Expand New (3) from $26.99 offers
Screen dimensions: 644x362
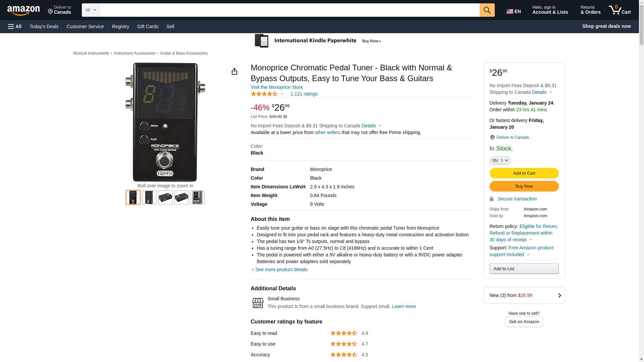[524, 295]
